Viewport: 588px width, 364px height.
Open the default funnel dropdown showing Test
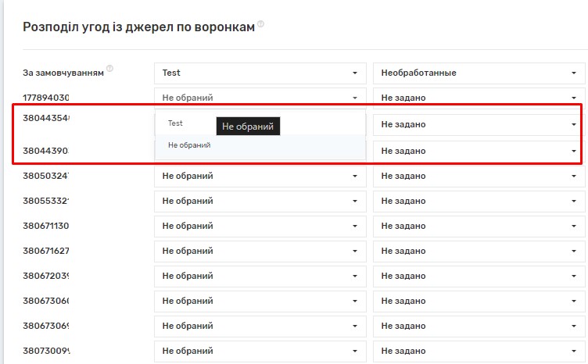(x=260, y=73)
